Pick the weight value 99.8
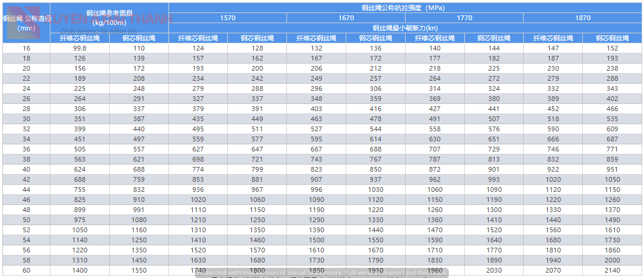Viewport: 644px width, 278px height. tap(79, 48)
